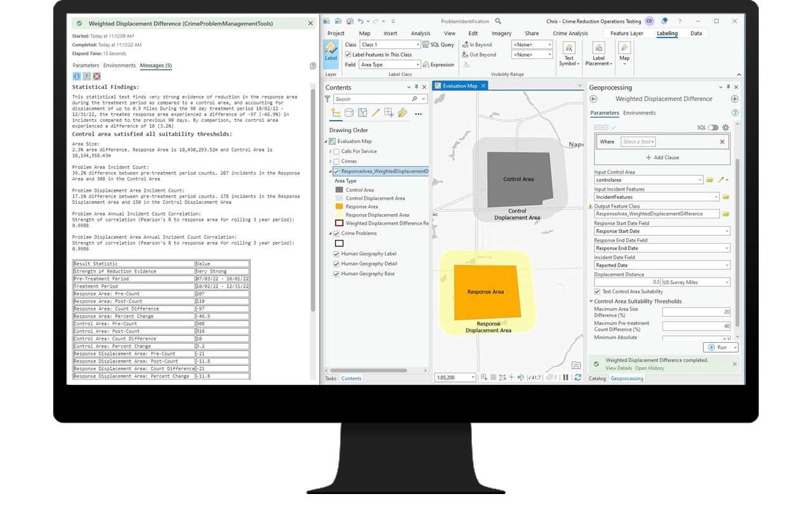Toggle visibility of Human Geography Base layer

tap(336, 274)
